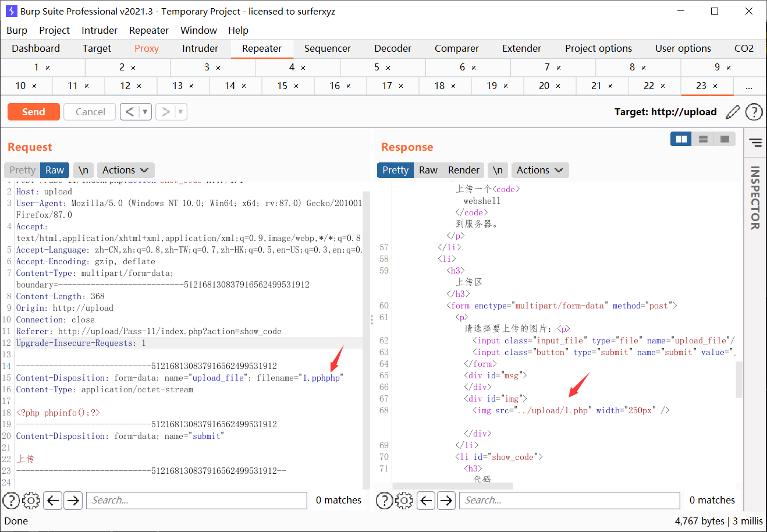
Task: Close Repeater tab 23
Action: click(715, 86)
